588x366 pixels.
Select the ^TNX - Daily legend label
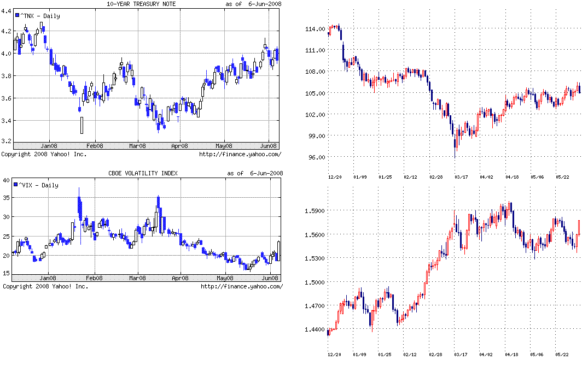(x=41, y=16)
